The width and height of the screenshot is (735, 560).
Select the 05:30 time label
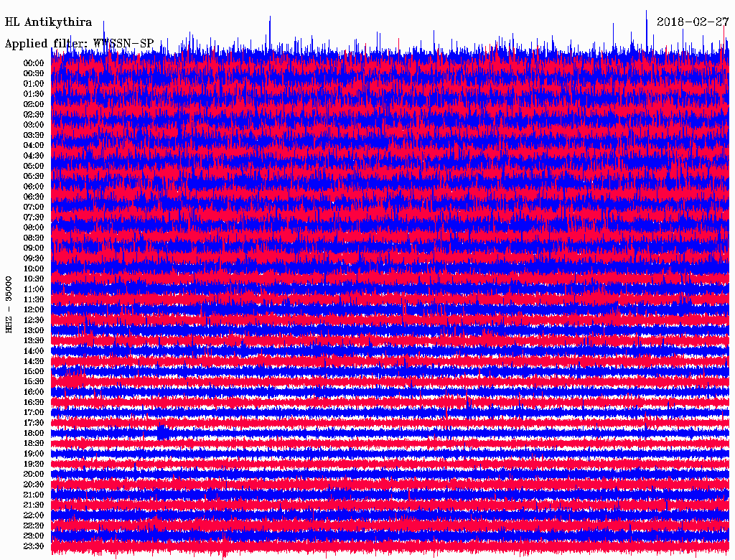34,177
